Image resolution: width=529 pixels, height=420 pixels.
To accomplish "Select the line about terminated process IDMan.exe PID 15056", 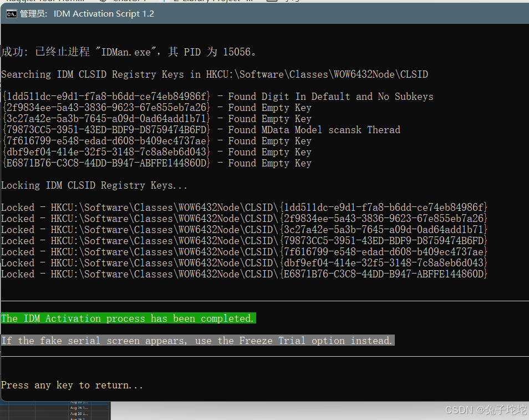I will (129, 52).
